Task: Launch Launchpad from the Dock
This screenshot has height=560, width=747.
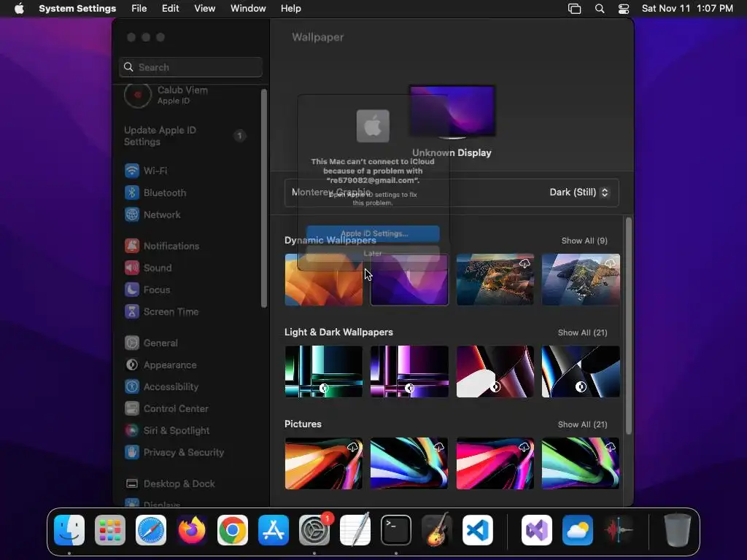Action: tap(110, 530)
